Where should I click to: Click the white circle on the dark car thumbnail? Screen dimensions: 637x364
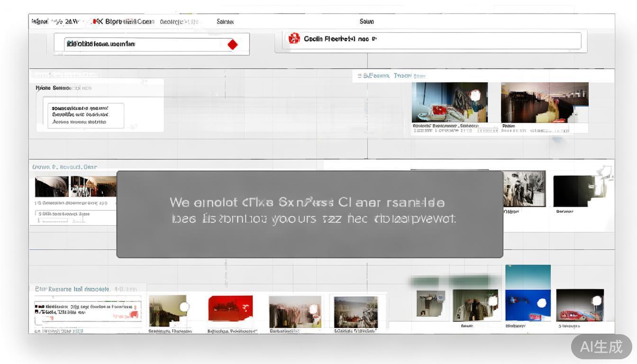point(597,300)
